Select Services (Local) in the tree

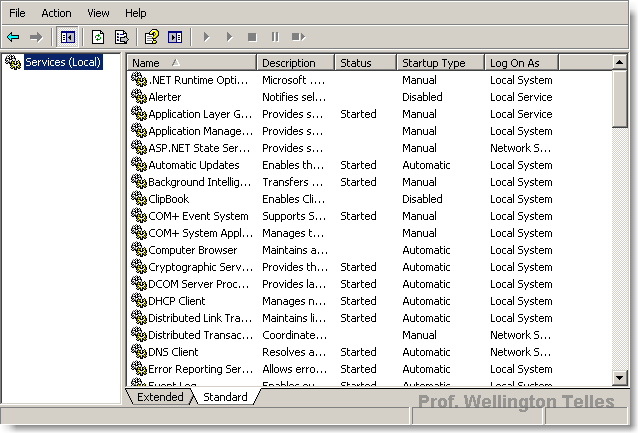click(x=63, y=62)
